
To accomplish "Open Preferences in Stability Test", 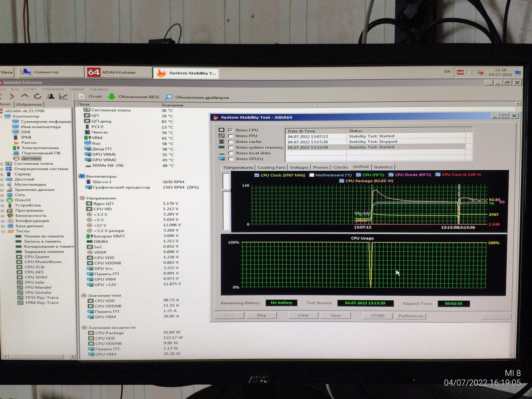I will pyautogui.click(x=411, y=316).
